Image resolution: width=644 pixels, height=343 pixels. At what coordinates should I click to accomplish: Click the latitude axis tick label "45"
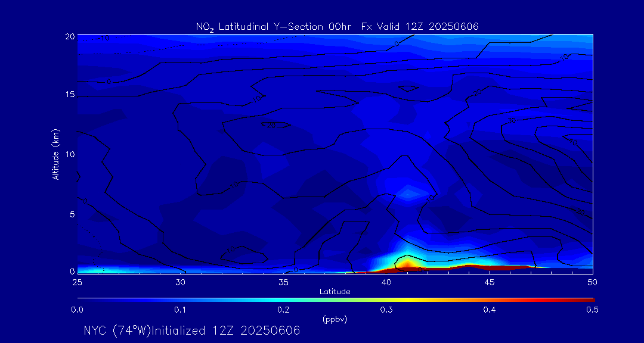tap(489, 282)
